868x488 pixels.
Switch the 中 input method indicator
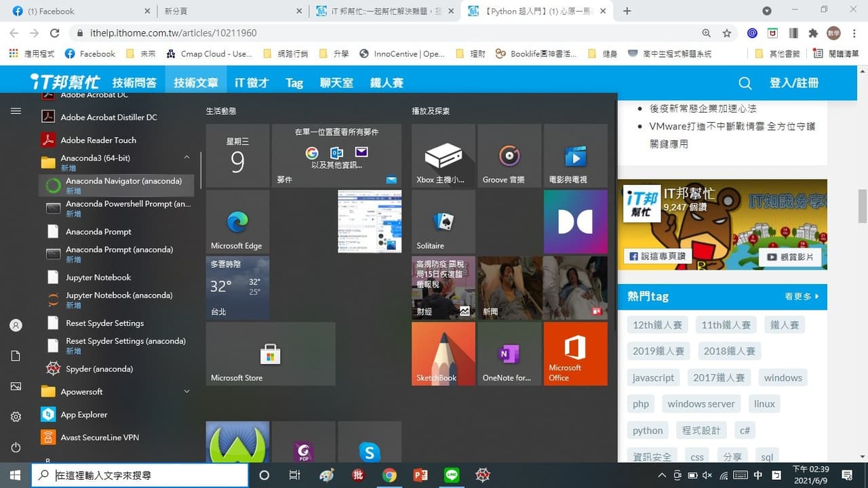(x=758, y=475)
